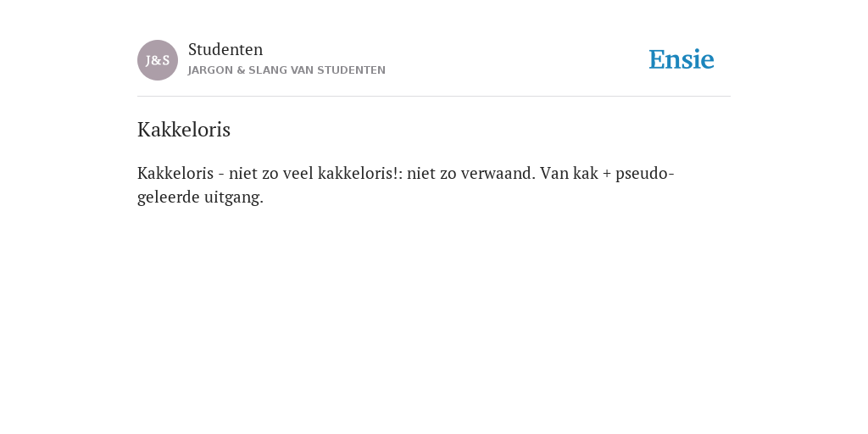Click the word pseudo- at line end
The image size is (868, 434).
(x=645, y=174)
